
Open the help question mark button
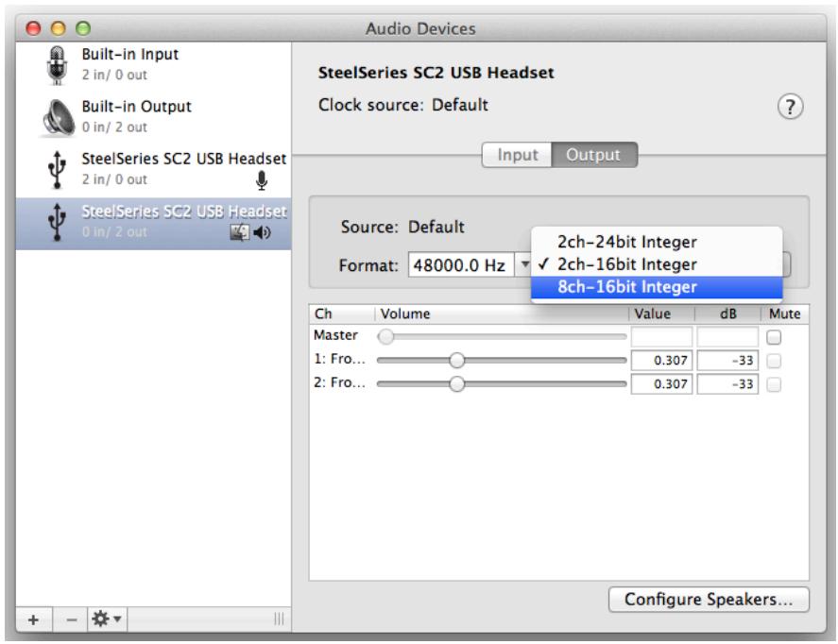[790, 107]
